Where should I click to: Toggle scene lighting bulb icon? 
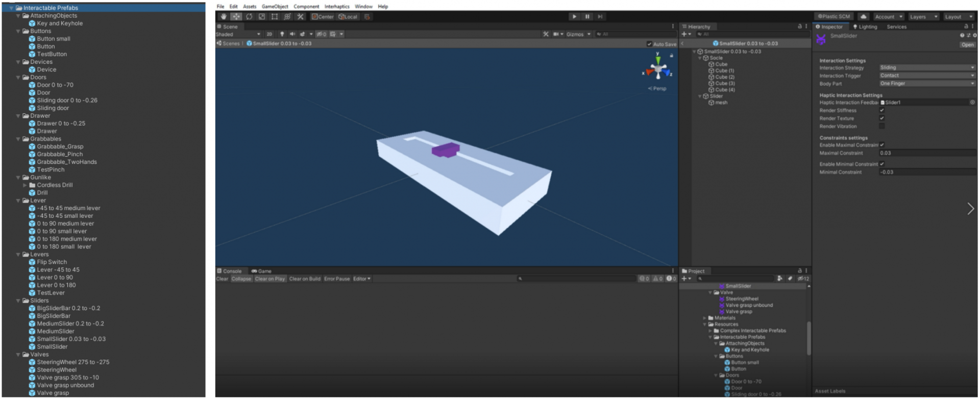click(x=282, y=34)
